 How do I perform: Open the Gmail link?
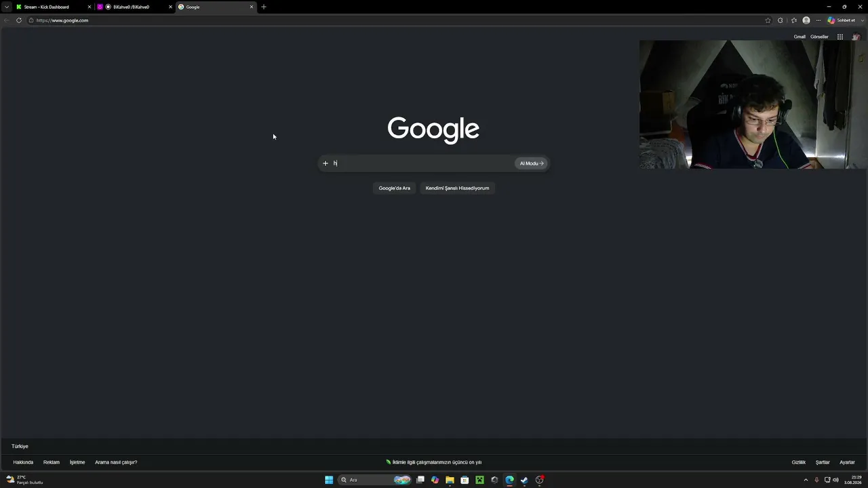(800, 37)
